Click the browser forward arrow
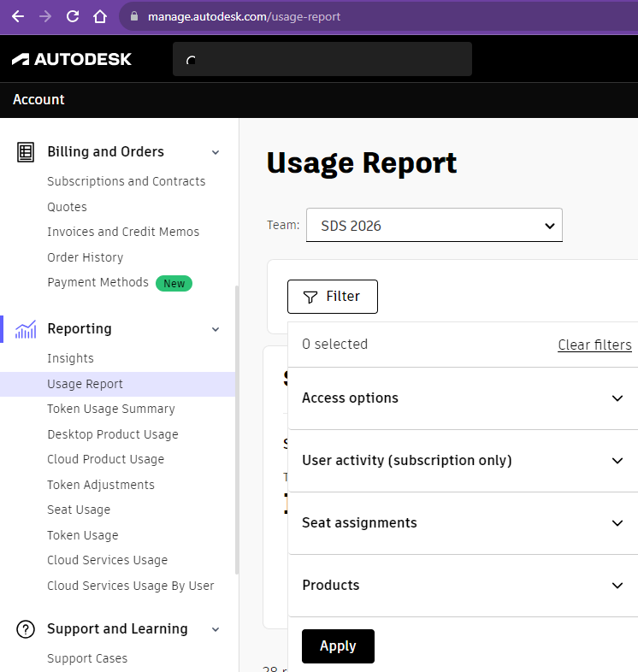 (45, 17)
